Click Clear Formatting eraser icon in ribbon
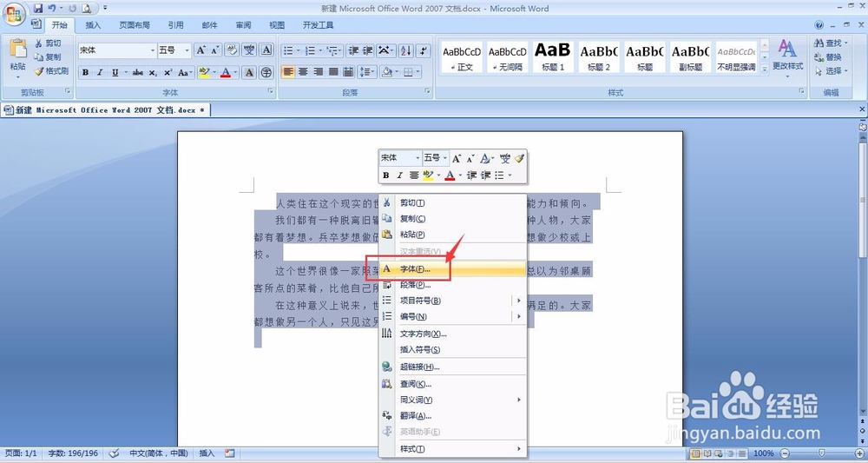The width and height of the screenshot is (868, 463). click(x=233, y=50)
